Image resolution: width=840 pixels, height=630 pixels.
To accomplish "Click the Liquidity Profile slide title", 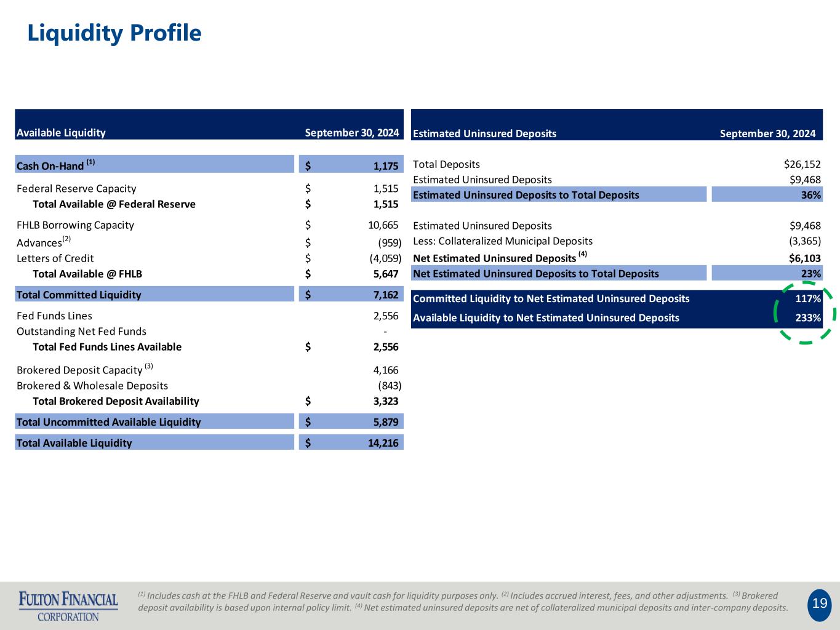I will pyautogui.click(x=114, y=33).
